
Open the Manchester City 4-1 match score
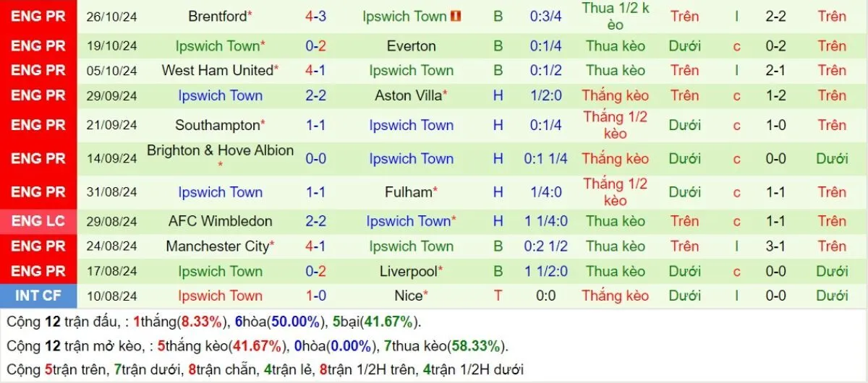pos(316,246)
